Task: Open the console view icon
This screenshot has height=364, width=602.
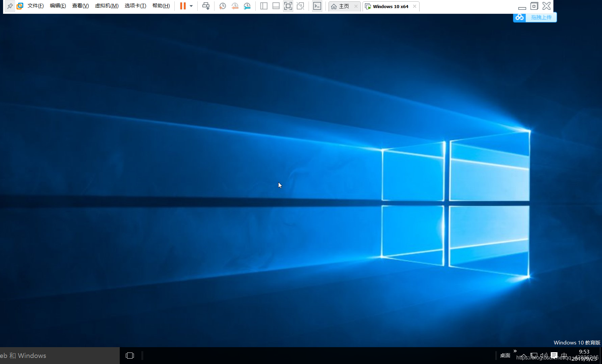Action: (317, 6)
